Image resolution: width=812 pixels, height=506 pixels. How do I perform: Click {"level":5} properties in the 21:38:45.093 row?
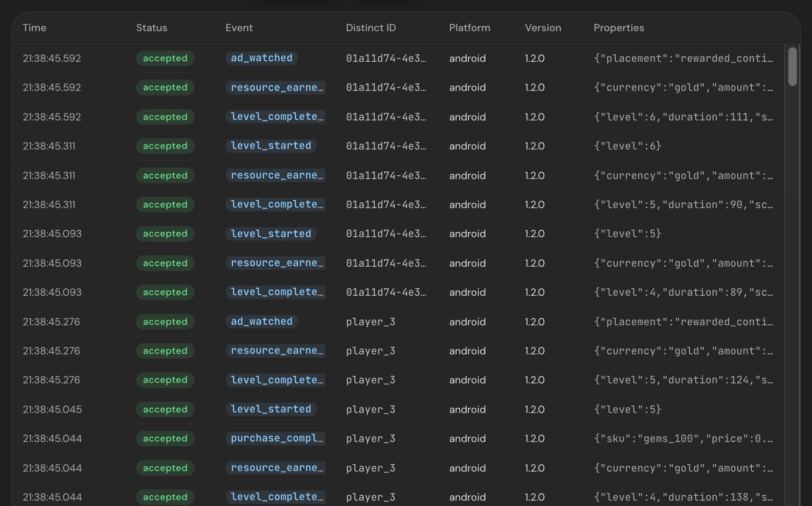[628, 234]
